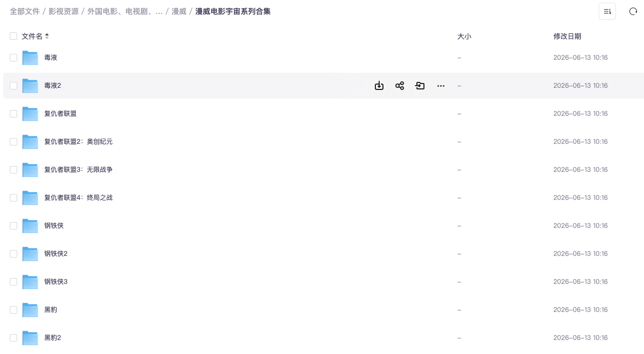The width and height of the screenshot is (644, 354).
Task: Select the checkbox for 毒液
Action: coord(13,58)
